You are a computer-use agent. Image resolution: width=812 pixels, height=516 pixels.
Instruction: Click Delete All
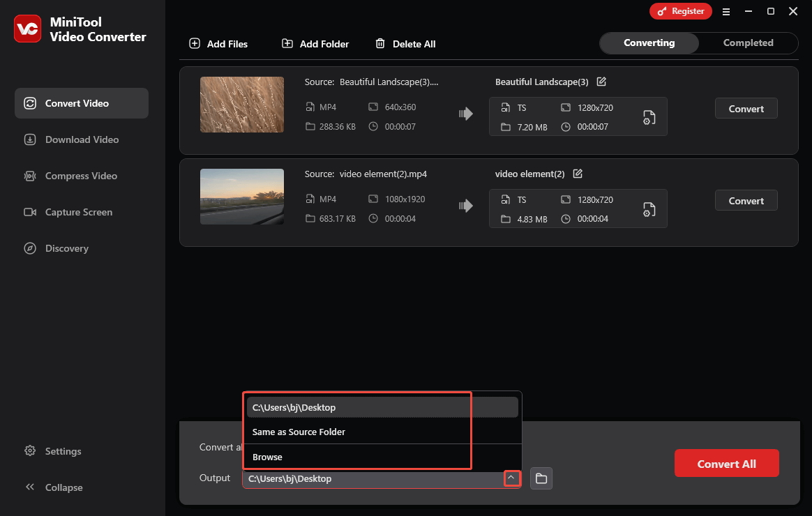(405, 44)
